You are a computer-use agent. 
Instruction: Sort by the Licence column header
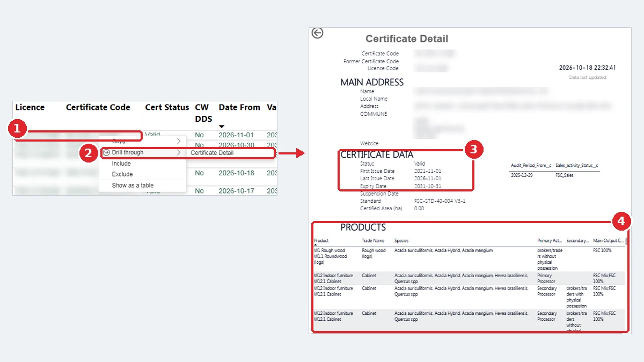pyautogui.click(x=30, y=107)
